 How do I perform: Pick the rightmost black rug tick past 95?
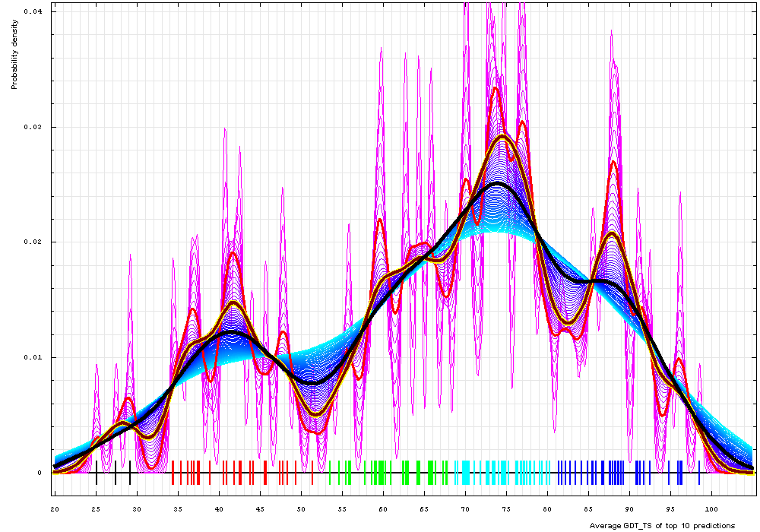coord(699,473)
